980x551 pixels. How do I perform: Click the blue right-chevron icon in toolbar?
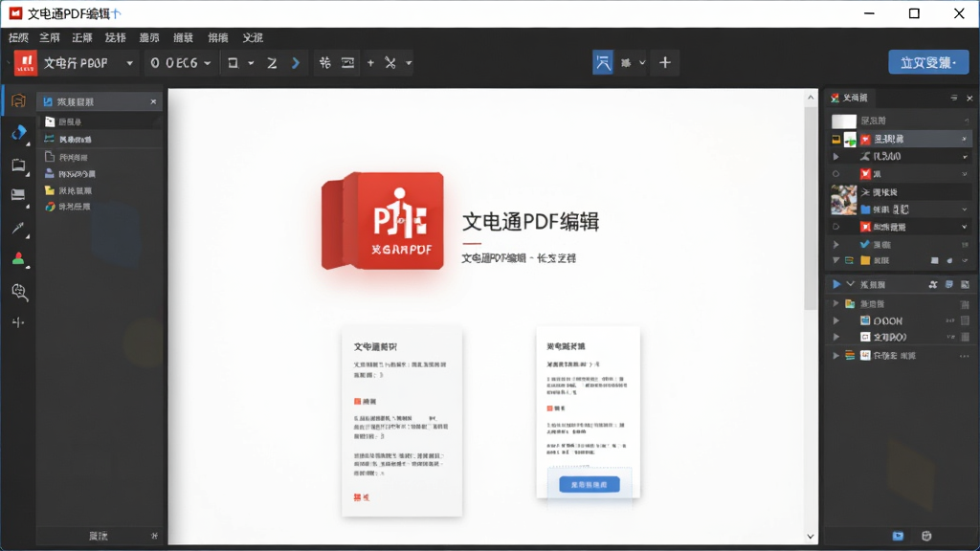coord(296,63)
